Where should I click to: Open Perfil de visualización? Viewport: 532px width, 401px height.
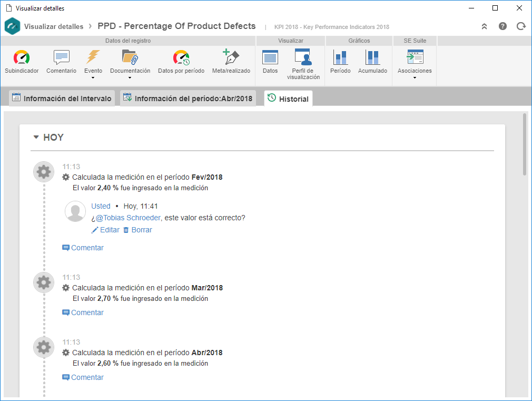pos(303,64)
